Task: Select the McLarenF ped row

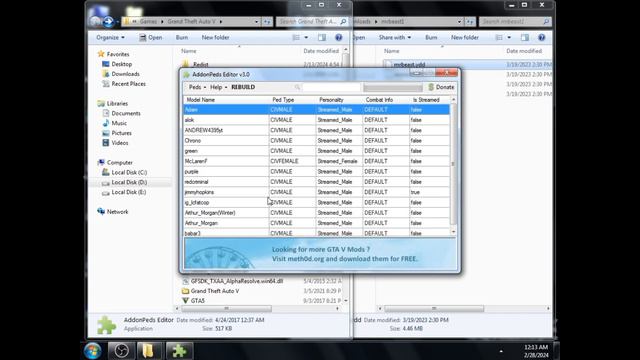Action: pos(317,161)
